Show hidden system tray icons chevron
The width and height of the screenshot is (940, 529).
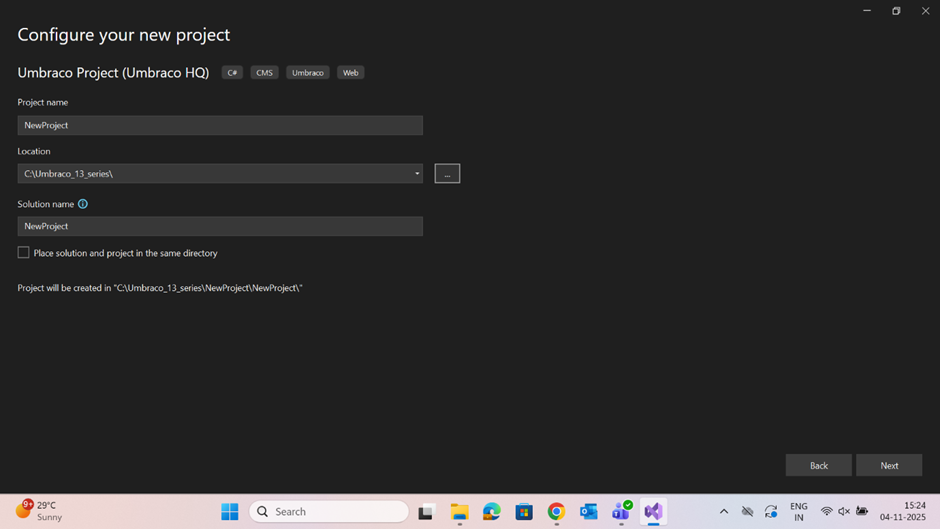pos(724,512)
